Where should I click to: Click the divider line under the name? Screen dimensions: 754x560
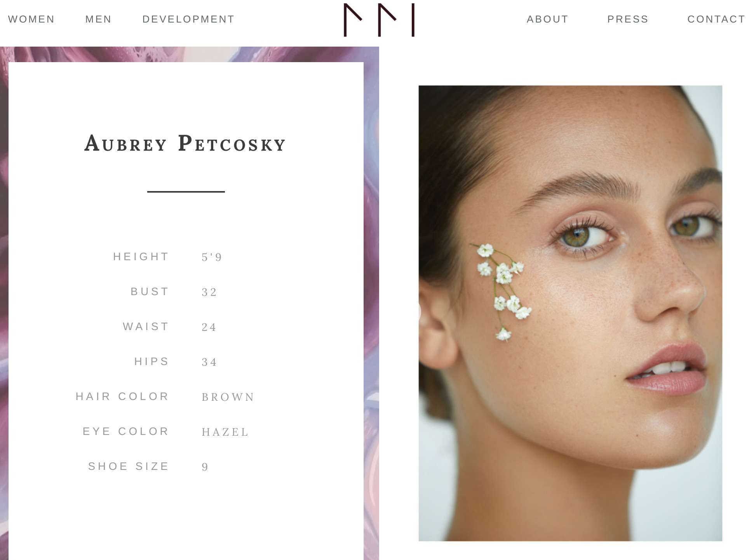coord(186,191)
